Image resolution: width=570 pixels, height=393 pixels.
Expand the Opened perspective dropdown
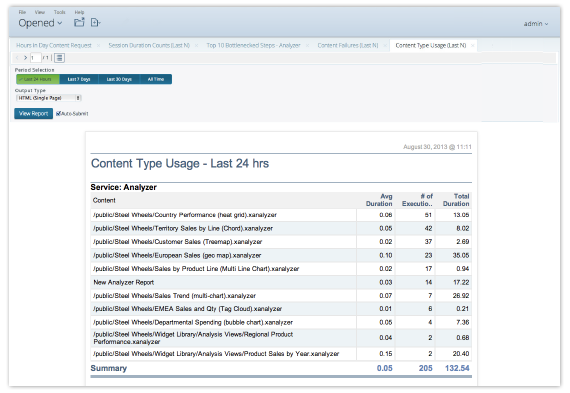pos(40,23)
